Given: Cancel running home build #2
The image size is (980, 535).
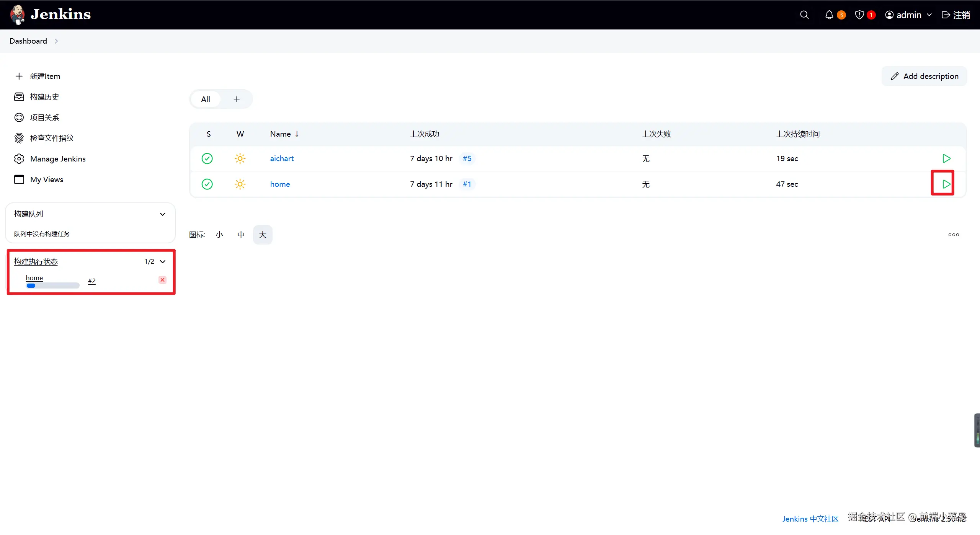Looking at the screenshot, I should [162, 280].
